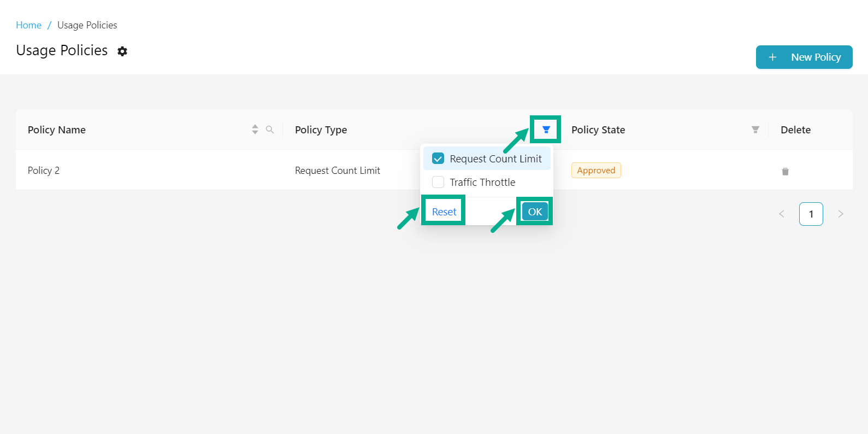Click the blue Policy Type filter icon
This screenshot has height=434, width=868.
point(546,130)
